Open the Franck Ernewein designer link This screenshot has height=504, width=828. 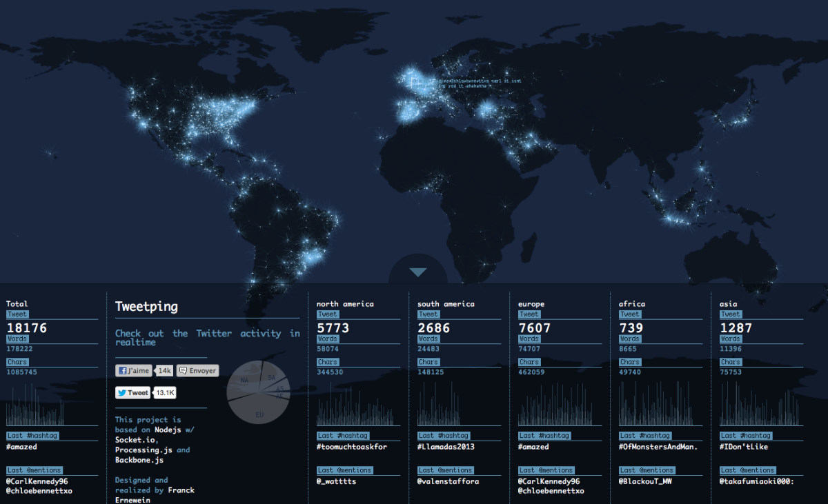tap(181, 490)
